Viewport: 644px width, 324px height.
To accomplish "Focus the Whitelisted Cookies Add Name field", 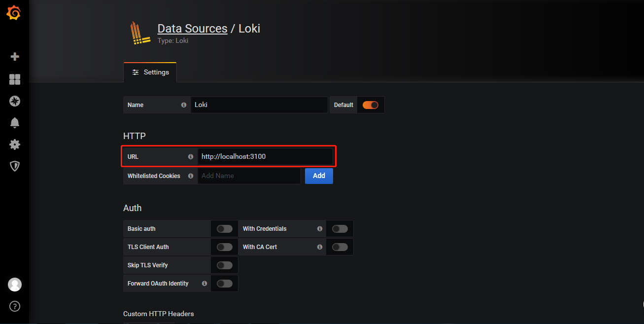I will tap(249, 176).
